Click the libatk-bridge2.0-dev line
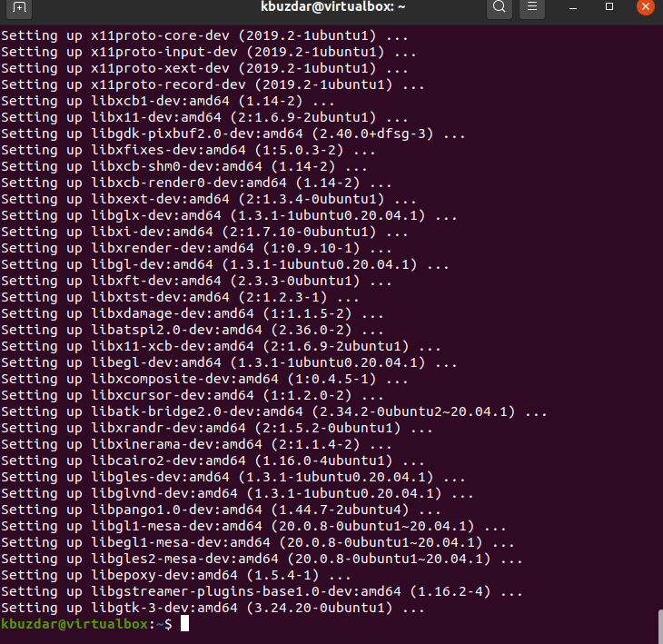 tap(274, 411)
